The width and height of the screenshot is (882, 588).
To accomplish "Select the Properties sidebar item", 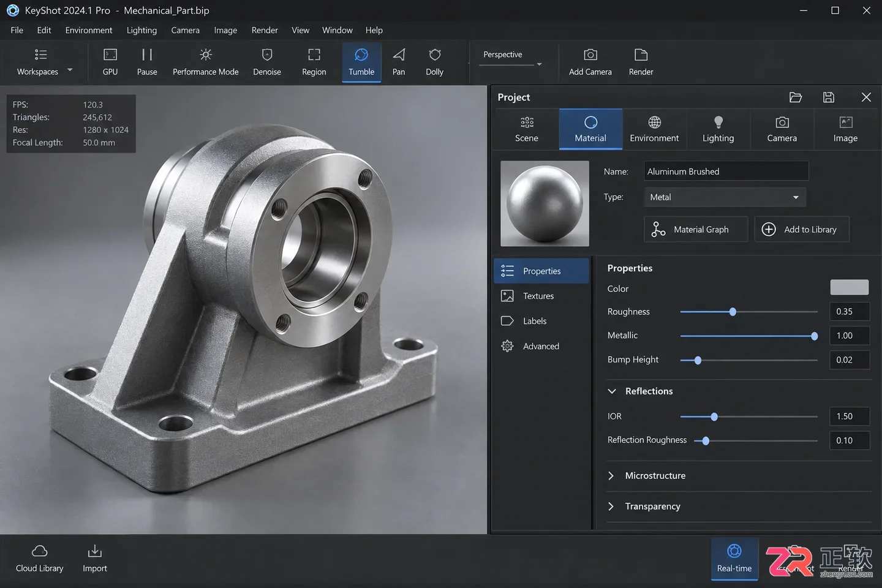I will pyautogui.click(x=541, y=271).
